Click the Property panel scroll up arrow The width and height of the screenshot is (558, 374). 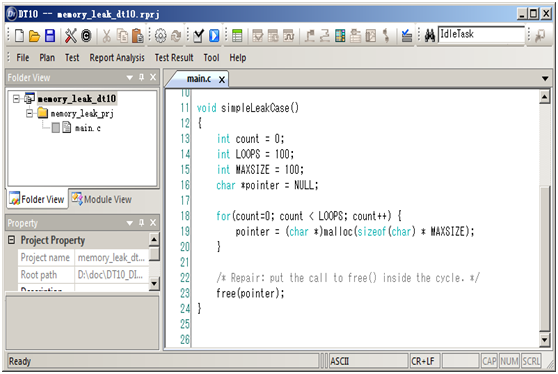tap(154, 240)
